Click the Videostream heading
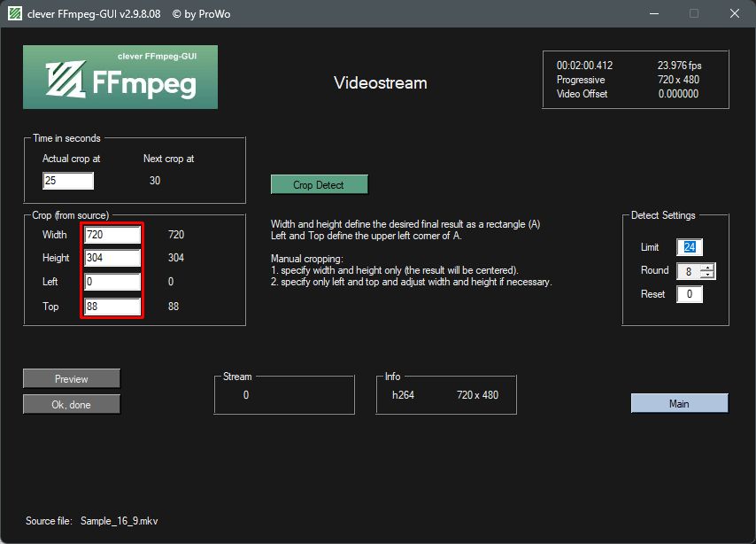The image size is (756, 544). [x=381, y=82]
